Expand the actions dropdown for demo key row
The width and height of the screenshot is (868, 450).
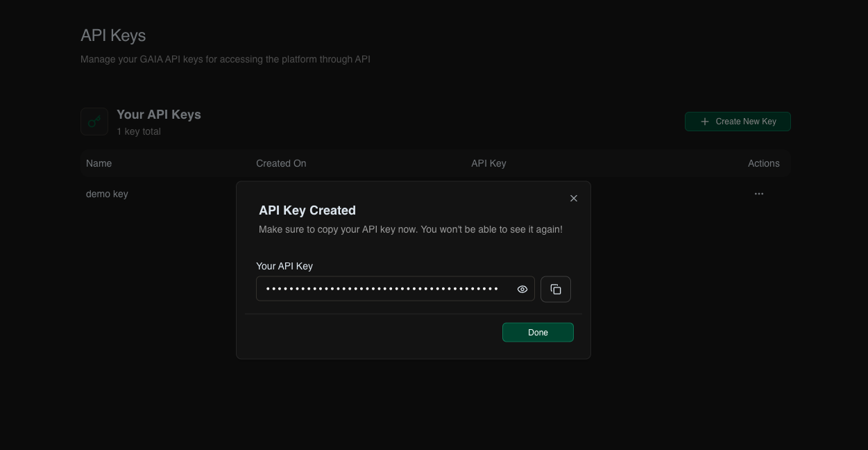click(759, 194)
